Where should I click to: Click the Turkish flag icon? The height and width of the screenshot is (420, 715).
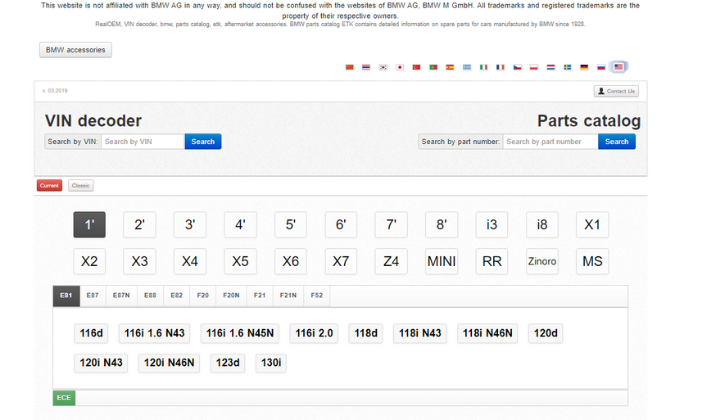(x=417, y=67)
